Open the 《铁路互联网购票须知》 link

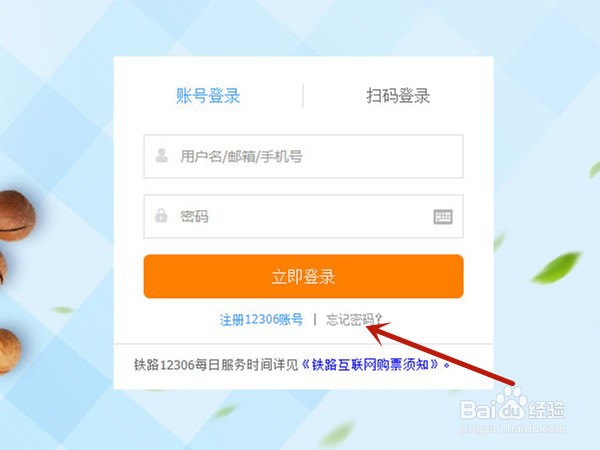374,364
